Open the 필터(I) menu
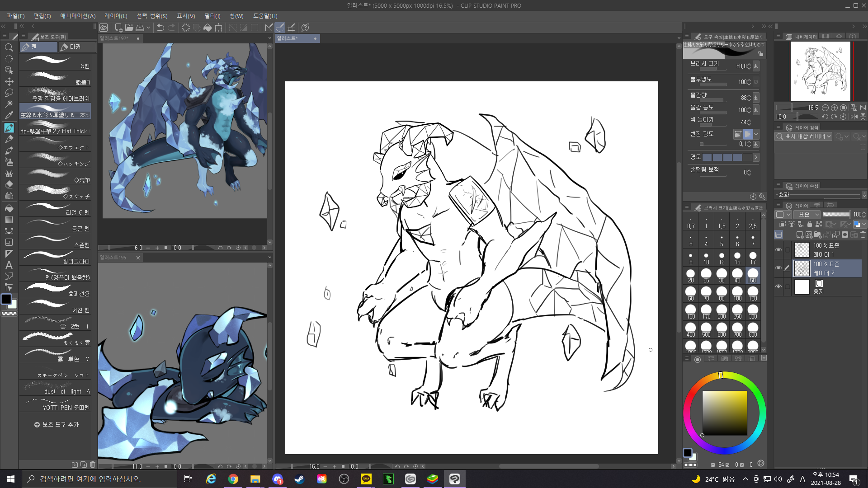 click(212, 16)
